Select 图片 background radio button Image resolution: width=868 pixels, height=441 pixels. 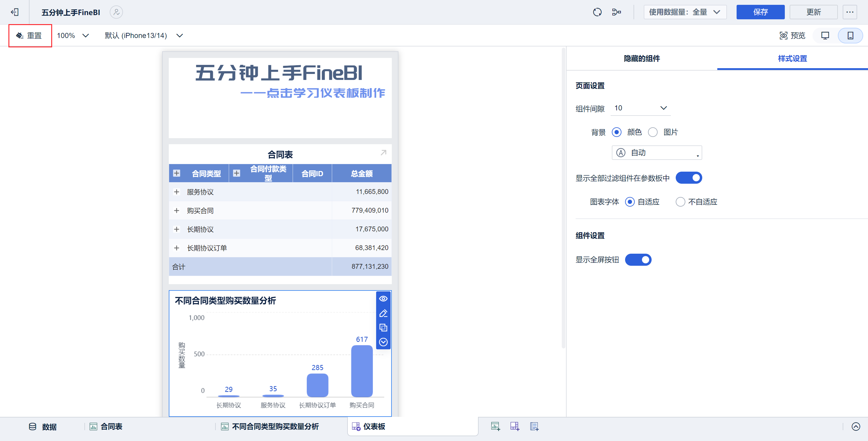(x=653, y=132)
